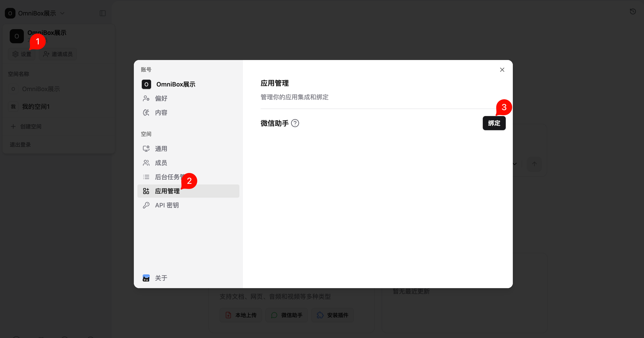This screenshot has height=338, width=644.
Task: Click the history clock icon top right
Action: (633, 11)
